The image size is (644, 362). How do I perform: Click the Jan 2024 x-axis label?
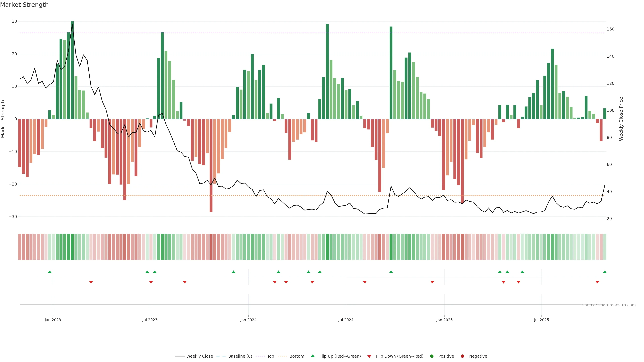(x=248, y=320)
